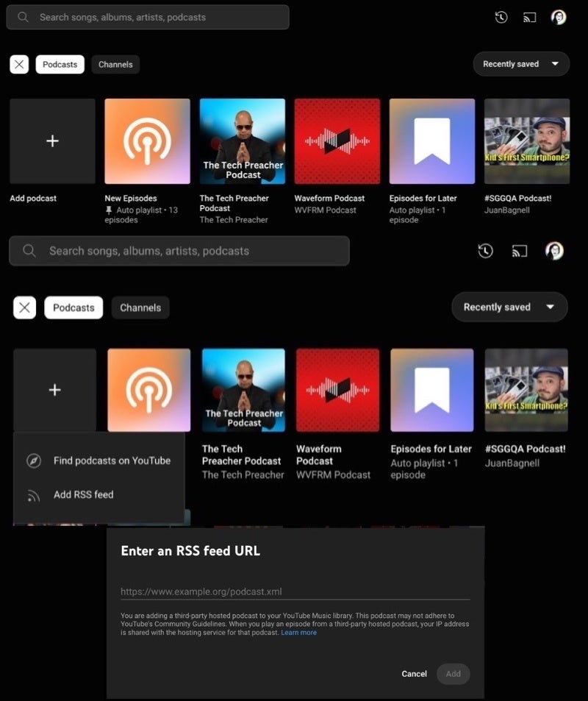Image resolution: width=588 pixels, height=701 pixels.
Task: Click RSS icon beside Add RSS feed
Action: 34,495
